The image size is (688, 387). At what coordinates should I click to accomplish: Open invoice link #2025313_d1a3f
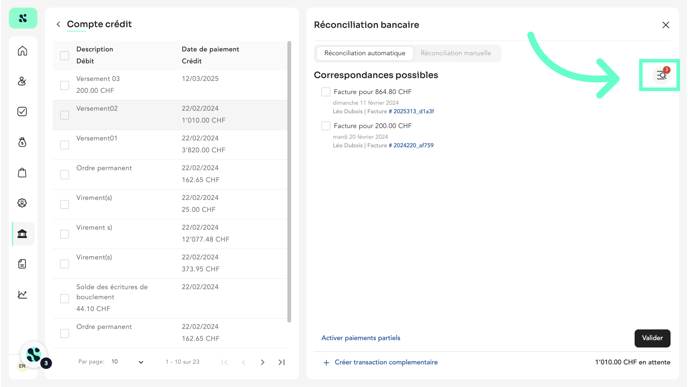412,111
